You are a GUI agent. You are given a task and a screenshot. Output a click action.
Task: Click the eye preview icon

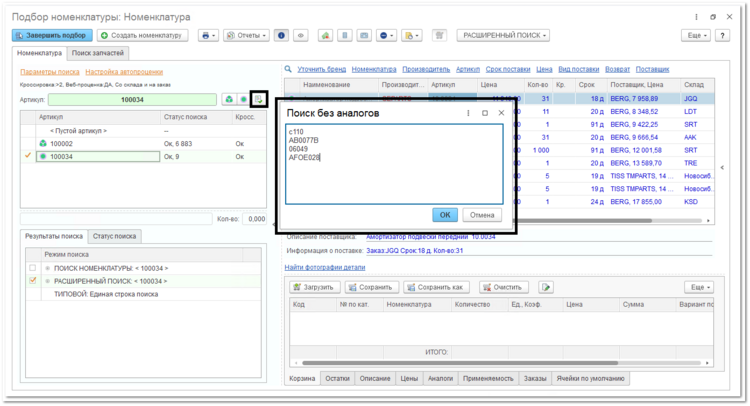(x=300, y=35)
